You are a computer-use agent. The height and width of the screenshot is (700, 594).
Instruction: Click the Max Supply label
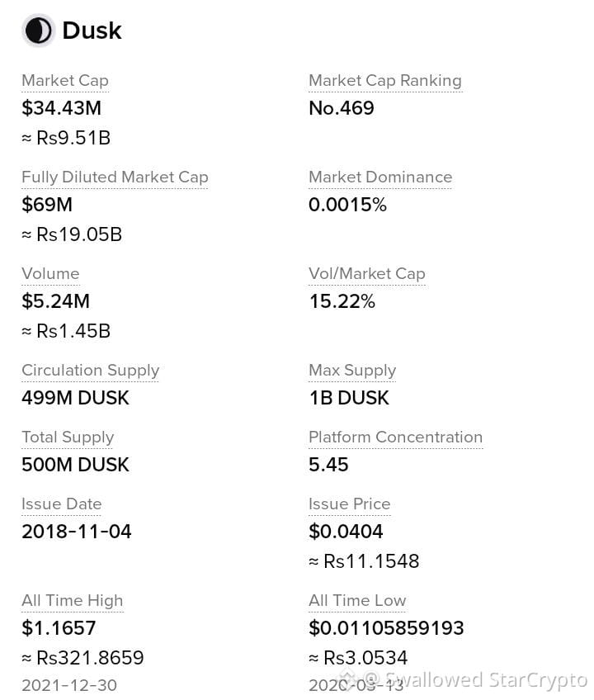352,371
